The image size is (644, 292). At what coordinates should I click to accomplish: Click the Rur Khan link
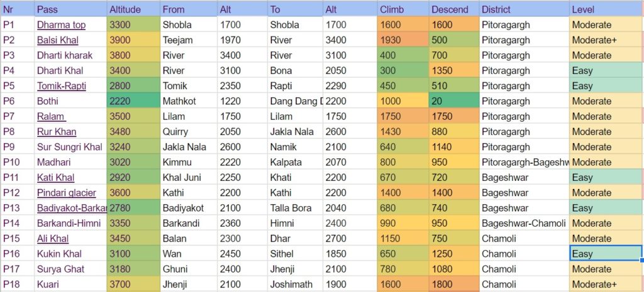pos(56,132)
